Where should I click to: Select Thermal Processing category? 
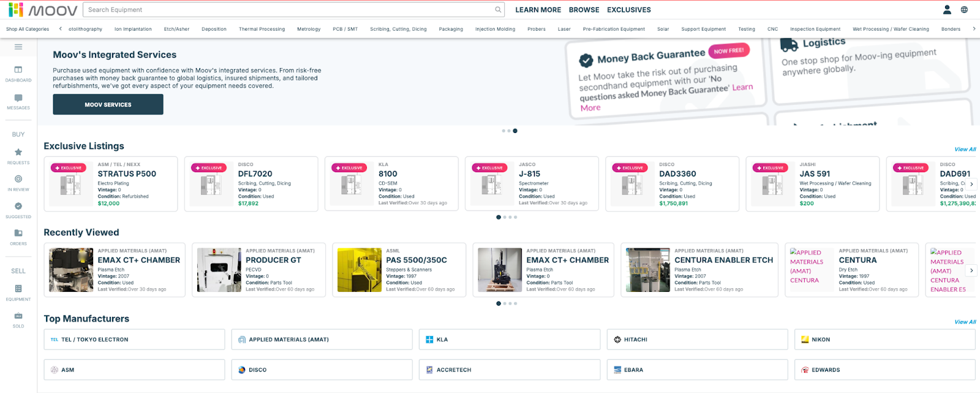click(262, 29)
